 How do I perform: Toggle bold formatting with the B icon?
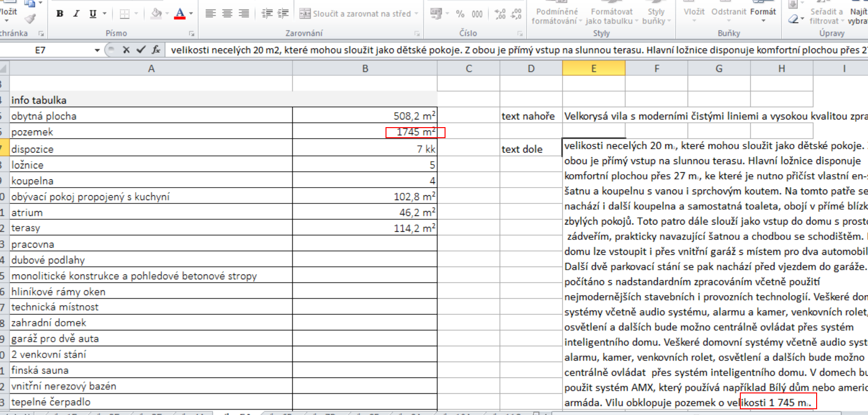click(x=60, y=14)
